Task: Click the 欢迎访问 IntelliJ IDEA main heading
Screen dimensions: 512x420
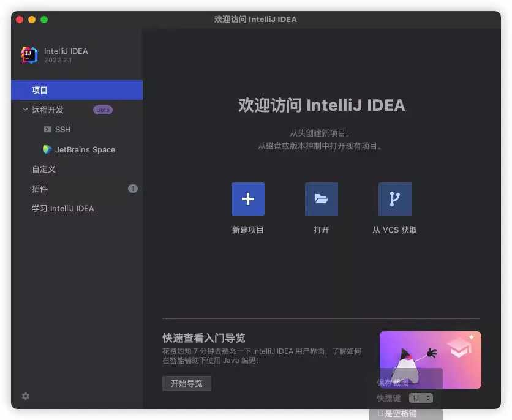Action: pos(322,105)
